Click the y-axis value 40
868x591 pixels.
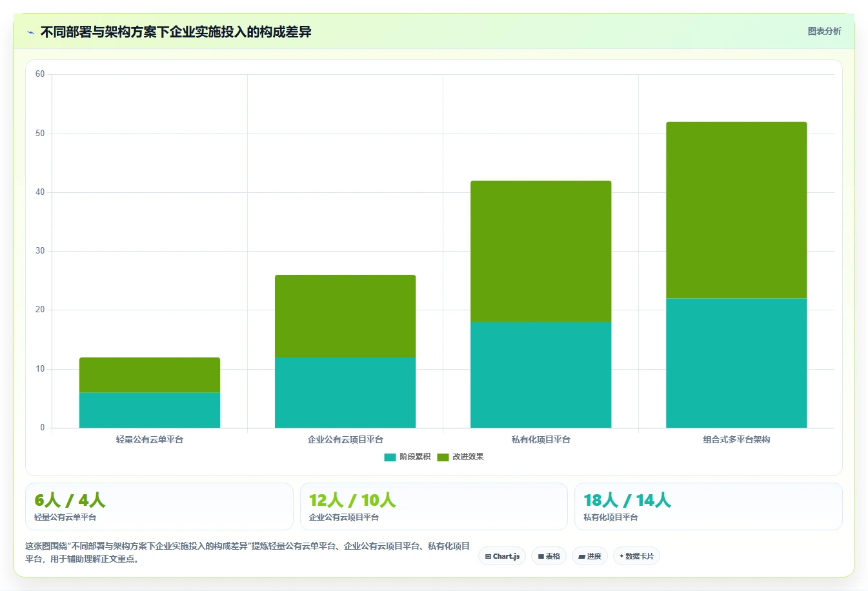tap(40, 192)
